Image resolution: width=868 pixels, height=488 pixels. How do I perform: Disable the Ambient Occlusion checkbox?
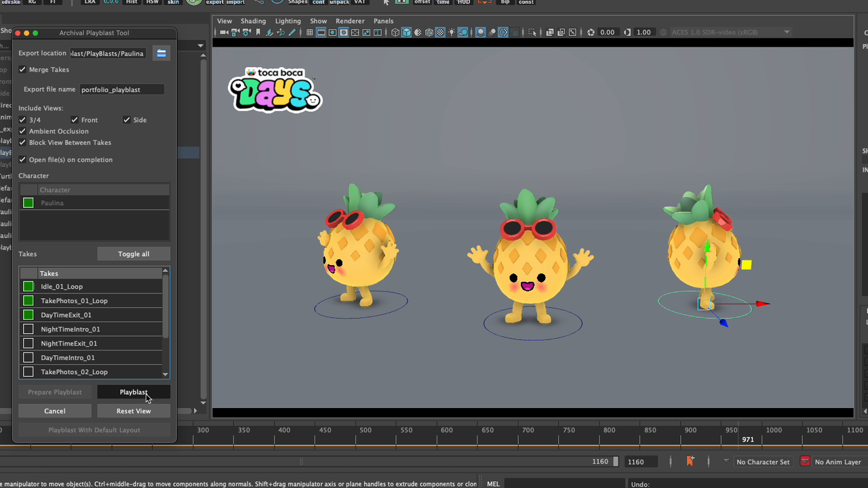(x=22, y=131)
